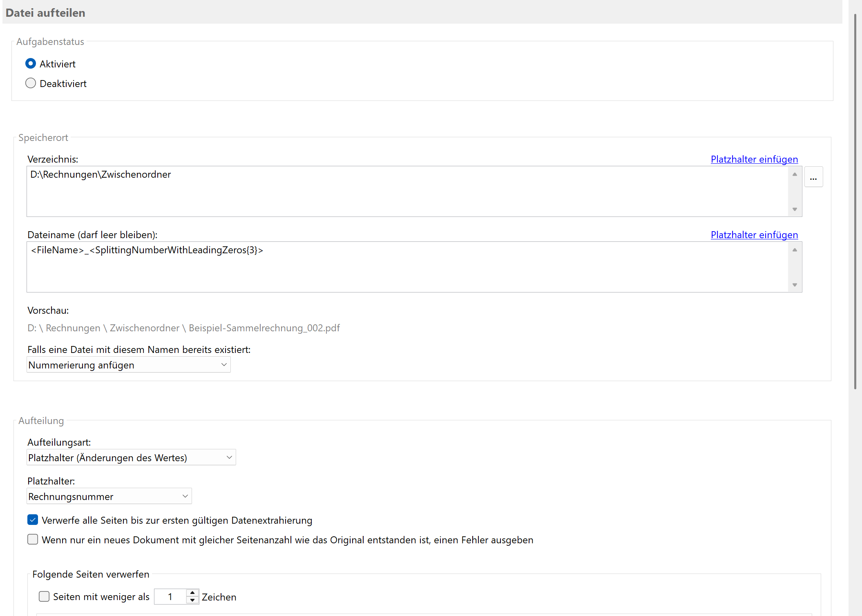Click the browse directory ellipsis button

click(x=813, y=177)
